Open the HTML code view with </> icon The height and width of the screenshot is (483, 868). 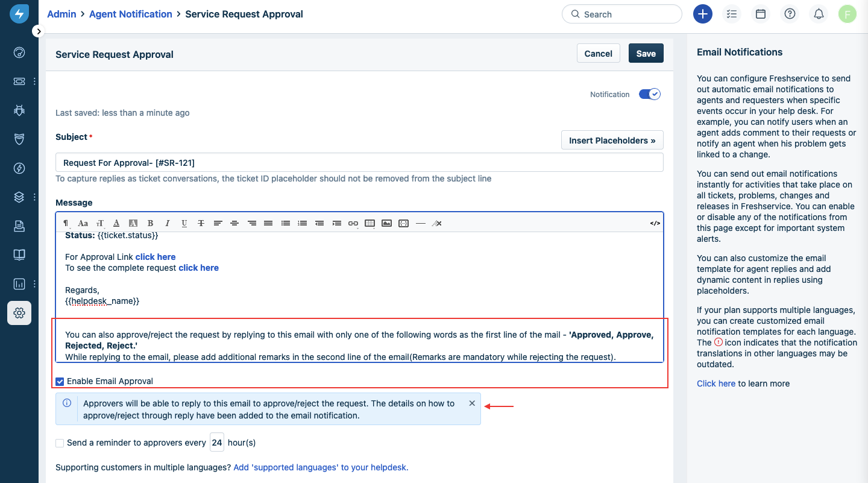point(655,223)
